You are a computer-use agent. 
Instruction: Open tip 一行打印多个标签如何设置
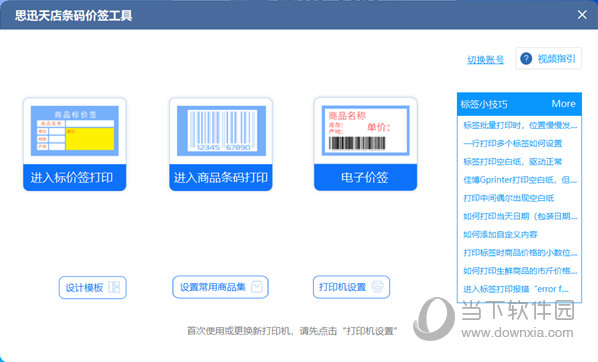pyautogui.click(x=513, y=143)
